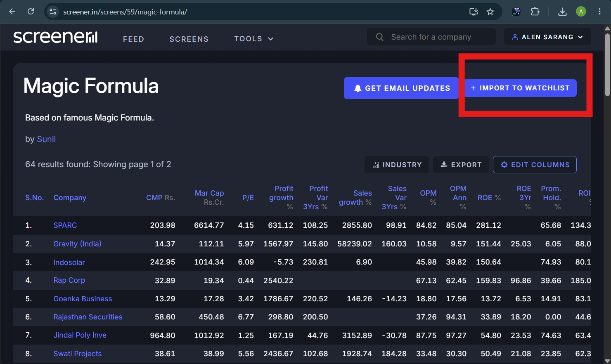Open the Gravity (India) company link
This screenshot has width=611, height=364.
(x=77, y=244)
